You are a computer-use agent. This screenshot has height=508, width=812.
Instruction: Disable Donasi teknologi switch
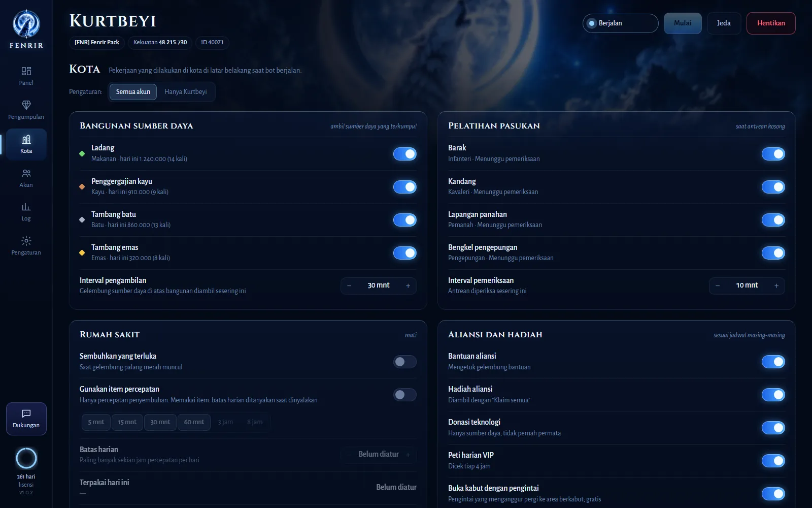point(773,428)
